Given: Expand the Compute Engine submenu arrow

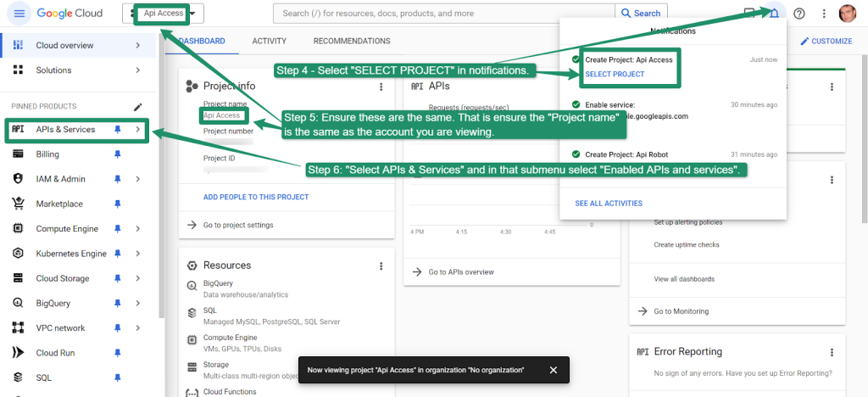Looking at the screenshot, I should [137, 229].
